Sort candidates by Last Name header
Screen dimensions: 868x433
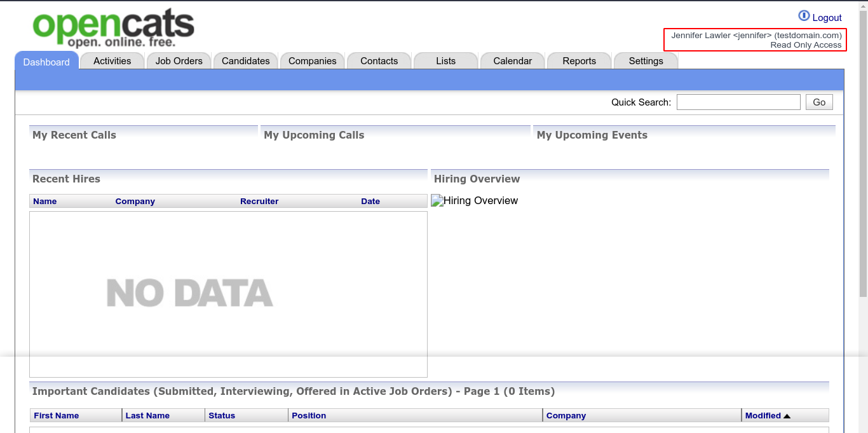coord(147,416)
